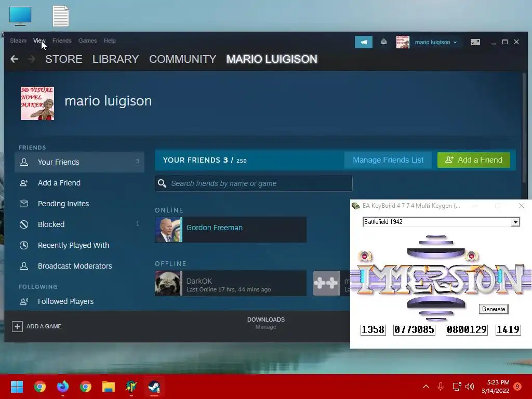Click the EA KeyBuild window title icon
Image resolution: width=532 pixels, height=399 pixels.
click(x=355, y=206)
